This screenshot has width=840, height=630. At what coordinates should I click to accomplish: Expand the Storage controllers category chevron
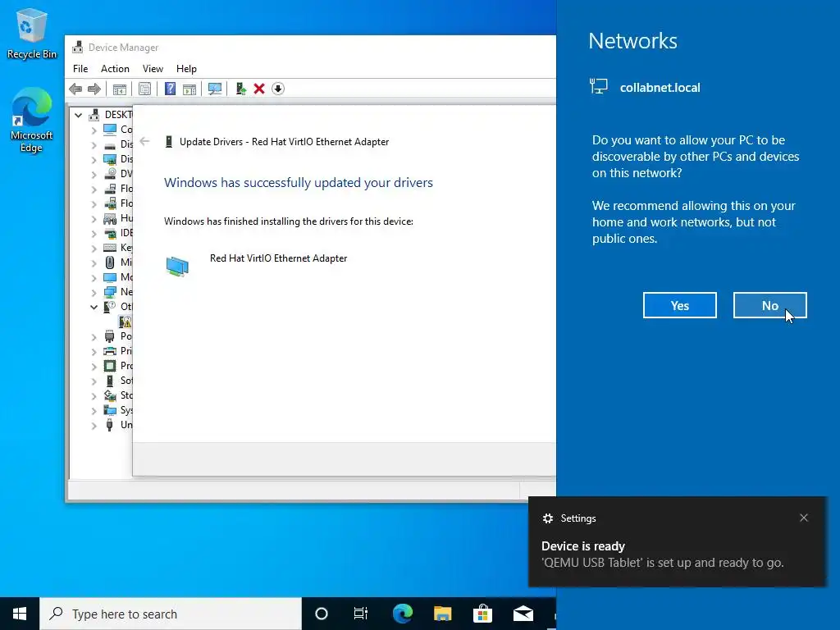tap(94, 395)
